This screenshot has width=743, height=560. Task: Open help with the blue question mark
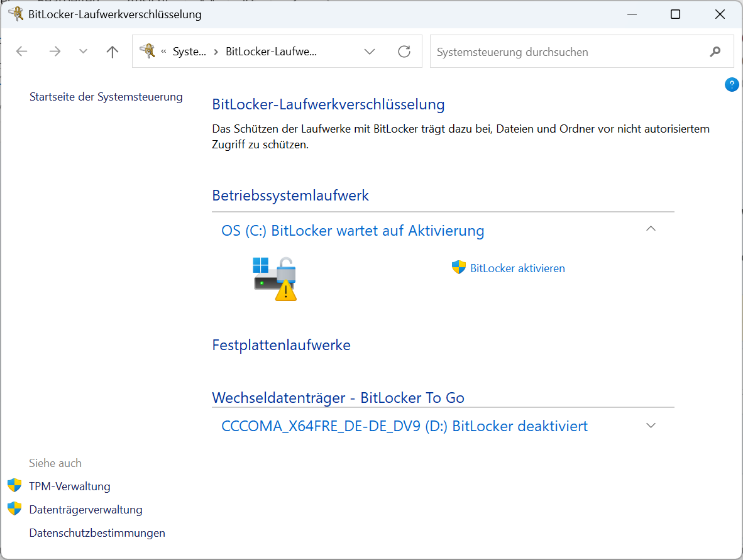(x=732, y=85)
